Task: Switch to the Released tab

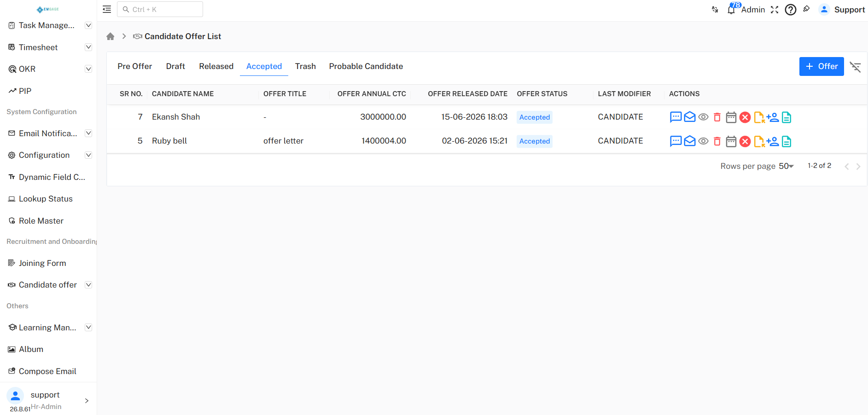Action: pyautogui.click(x=216, y=66)
